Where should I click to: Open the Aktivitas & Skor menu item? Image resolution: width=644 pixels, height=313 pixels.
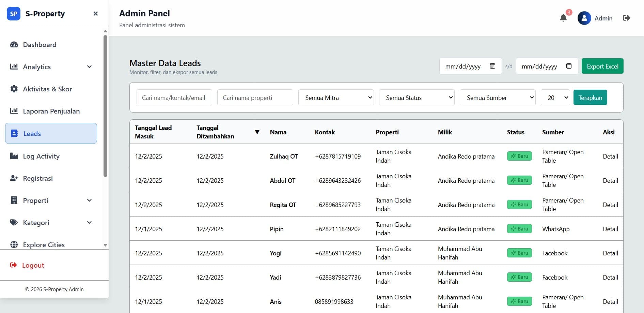click(51, 89)
